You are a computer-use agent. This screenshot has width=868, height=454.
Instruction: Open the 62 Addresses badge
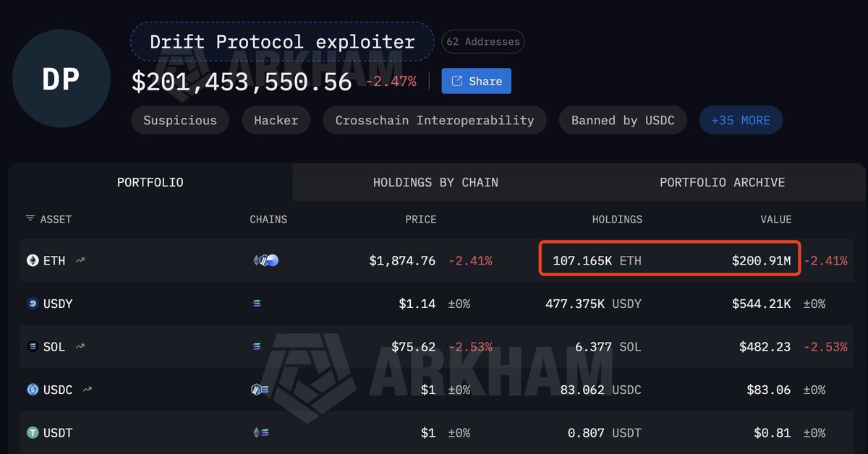[x=482, y=42]
